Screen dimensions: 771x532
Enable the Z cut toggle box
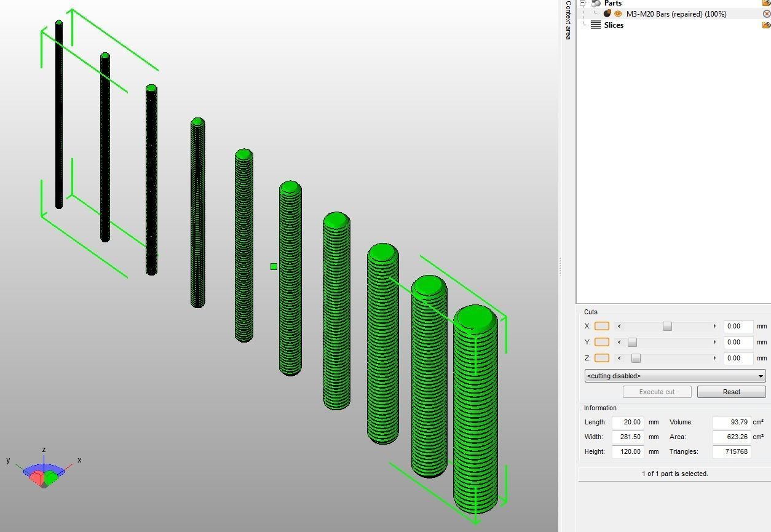pos(601,358)
